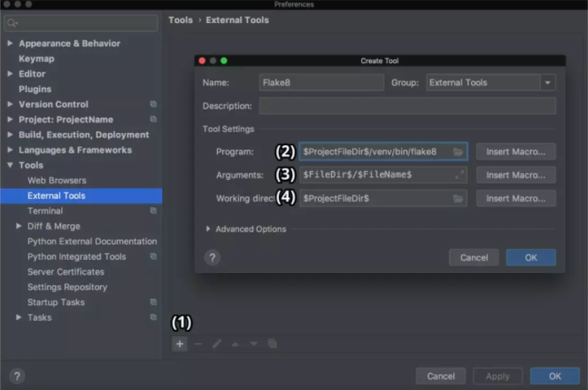Close the Create Tool dialog with red button
This screenshot has height=390, width=588.
pyautogui.click(x=202, y=61)
